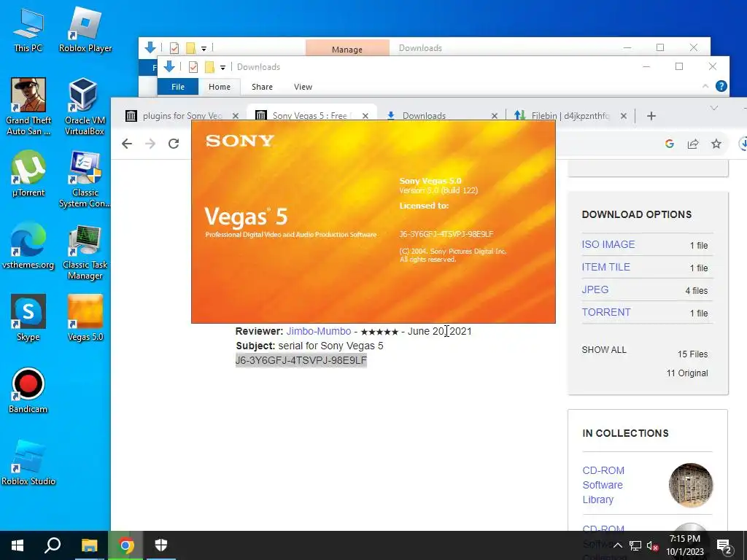747x560 pixels.
Task: Click properties checkmark icon in front Downloads title bar
Action: (193, 67)
